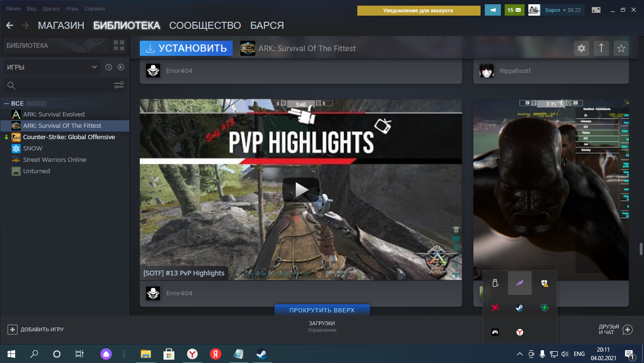Open Microsoft Store from the taskbar
This screenshot has height=363, width=644.
(169, 354)
